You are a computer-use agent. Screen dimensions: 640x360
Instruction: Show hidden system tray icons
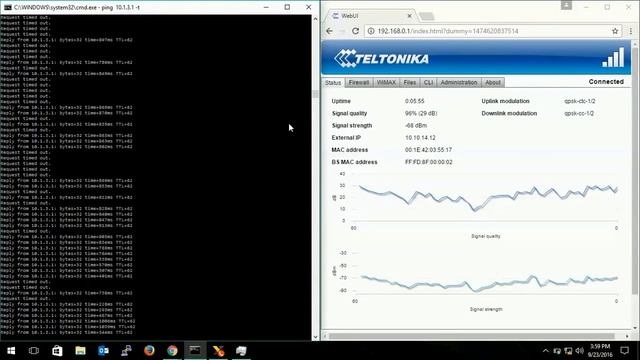546,351
